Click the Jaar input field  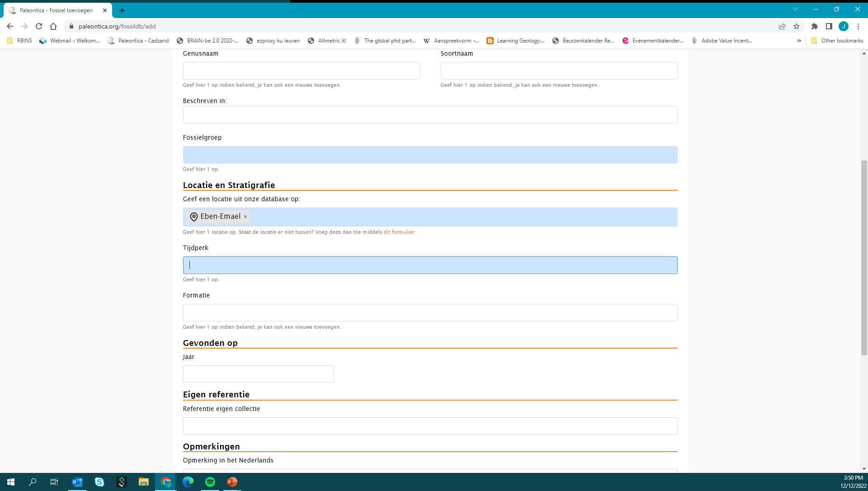(x=258, y=374)
